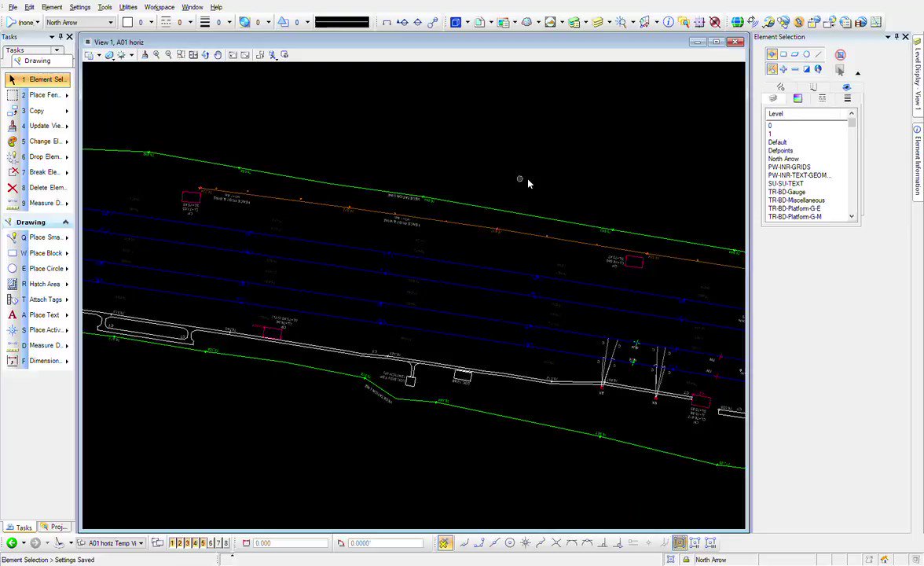
Task: Select the Place Circle tool
Action: [x=37, y=268]
